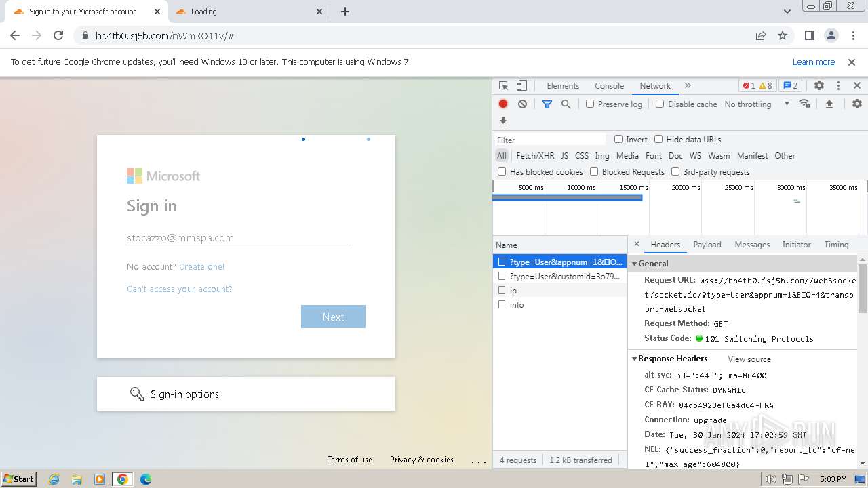868x488 pixels.
Task: Tick checkbox for the ip request
Action: click(502, 290)
